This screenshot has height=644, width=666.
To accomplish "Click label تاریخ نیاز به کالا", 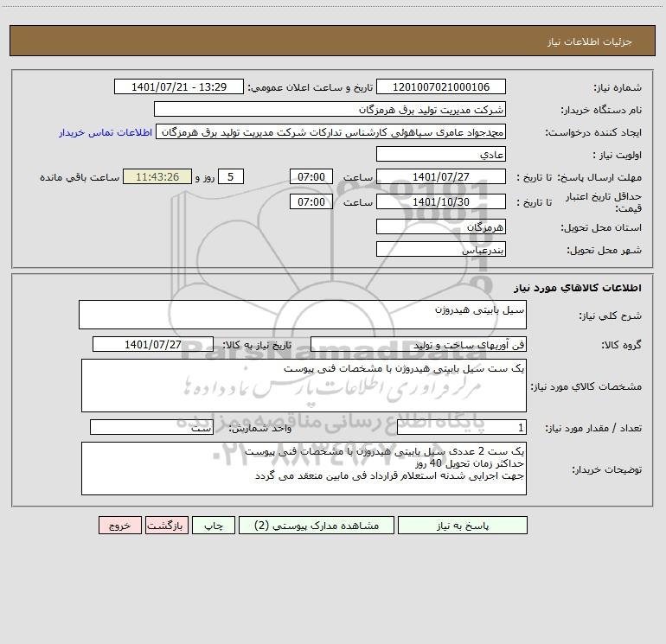I will tap(258, 345).
